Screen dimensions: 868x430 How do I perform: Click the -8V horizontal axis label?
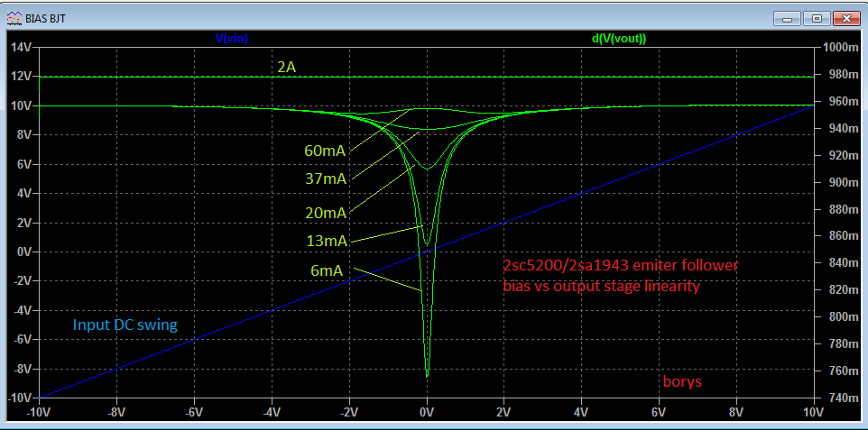116,412
